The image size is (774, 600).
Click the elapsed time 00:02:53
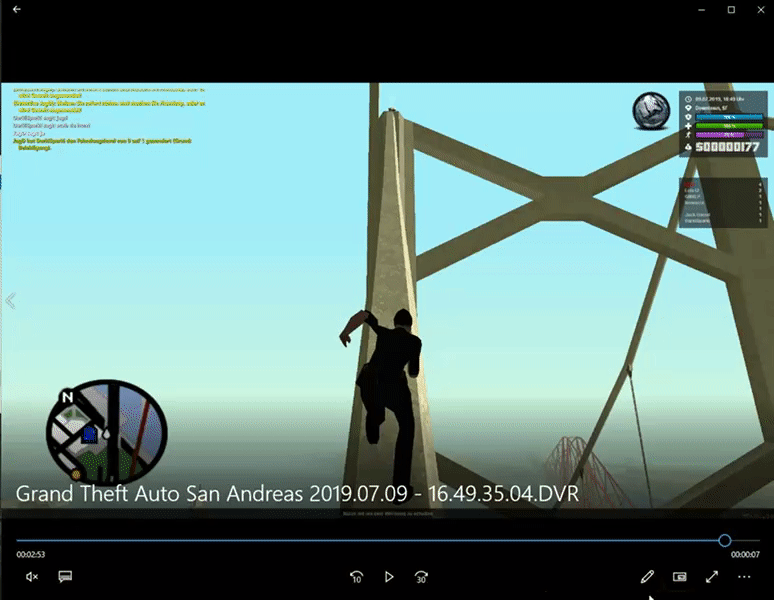(31, 555)
